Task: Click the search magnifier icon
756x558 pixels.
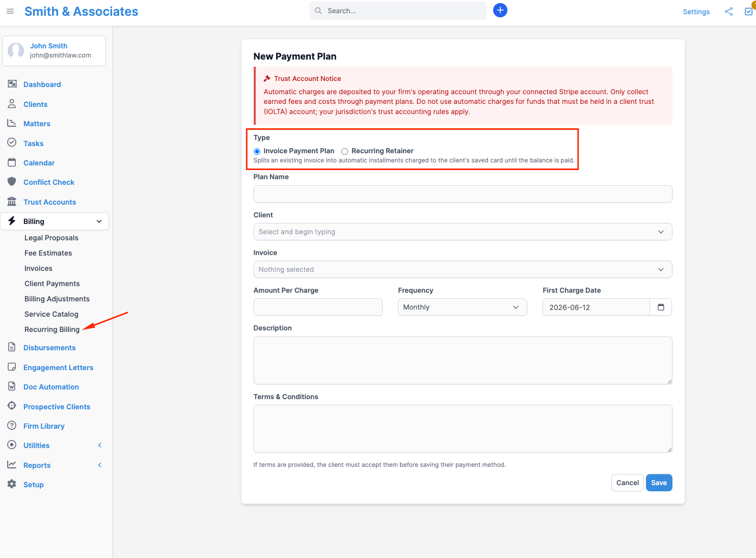Action: pos(318,11)
